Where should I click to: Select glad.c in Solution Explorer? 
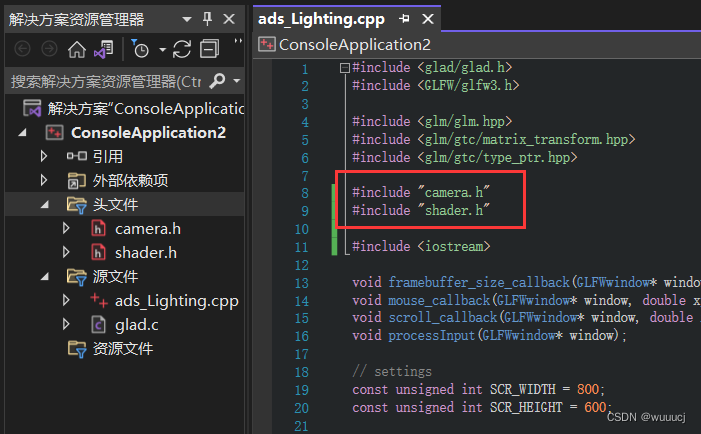[x=136, y=325]
